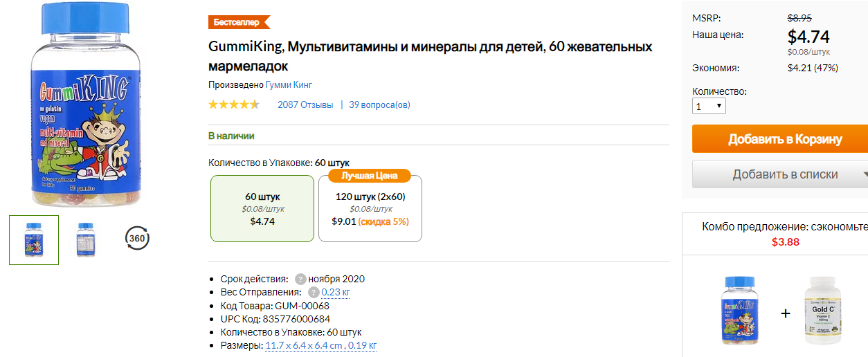Click the star rating icons
The height and width of the screenshot is (357, 868).
tap(234, 105)
